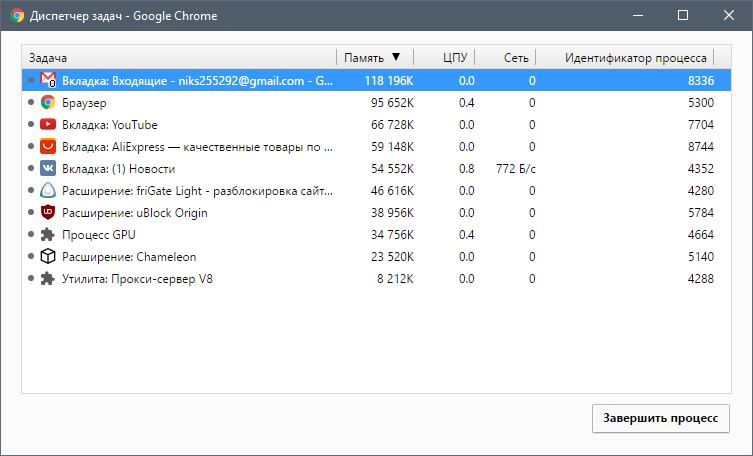Click the AliExpress icon in the task list
The image size is (753, 456).
[x=48, y=146]
